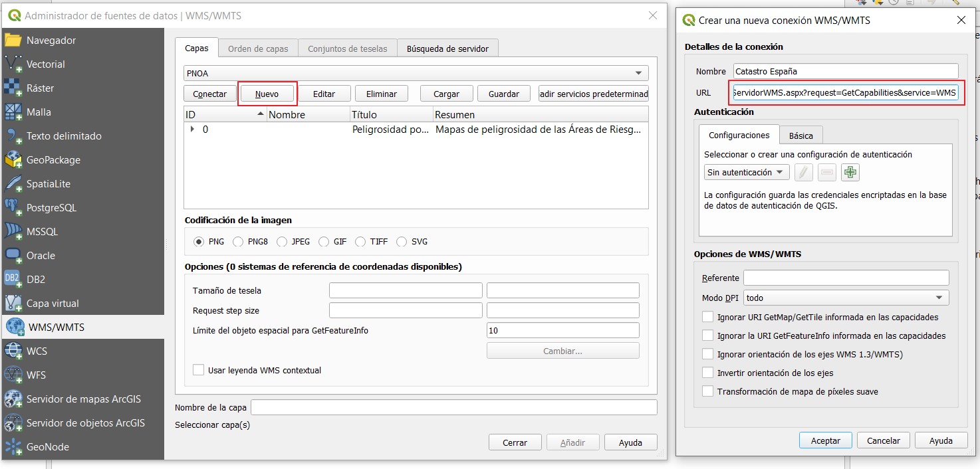Open the PNOA connection dropdown
This screenshot has width=980, height=469.
416,74
